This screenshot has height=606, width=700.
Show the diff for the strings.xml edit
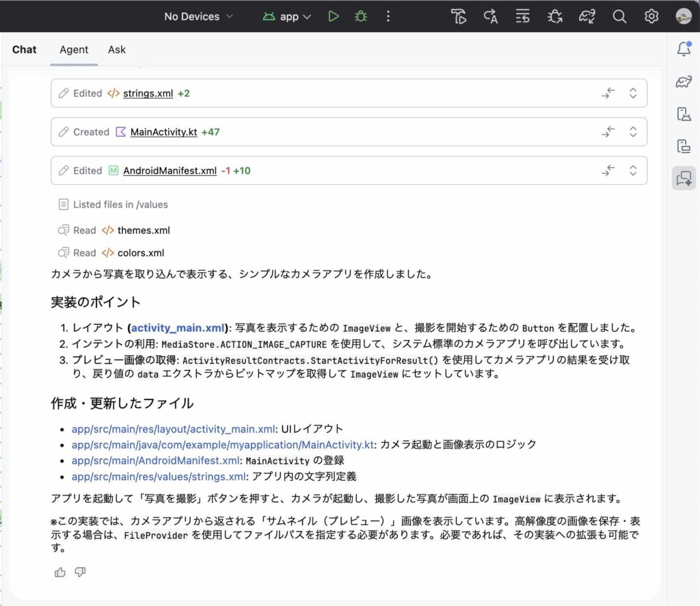[x=608, y=93]
